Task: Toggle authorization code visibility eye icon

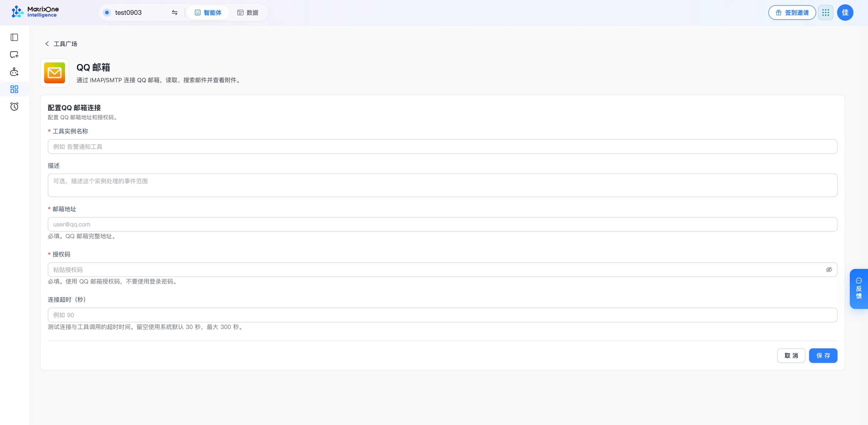Action: [x=829, y=270]
